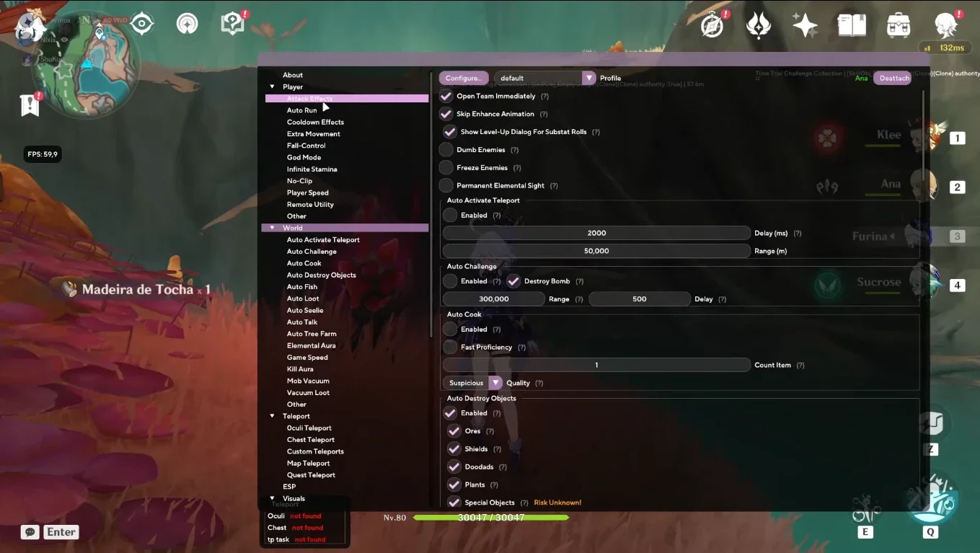This screenshot has width=980, height=553.
Task: Click help (?) next to Dumb Enemies
Action: click(514, 150)
